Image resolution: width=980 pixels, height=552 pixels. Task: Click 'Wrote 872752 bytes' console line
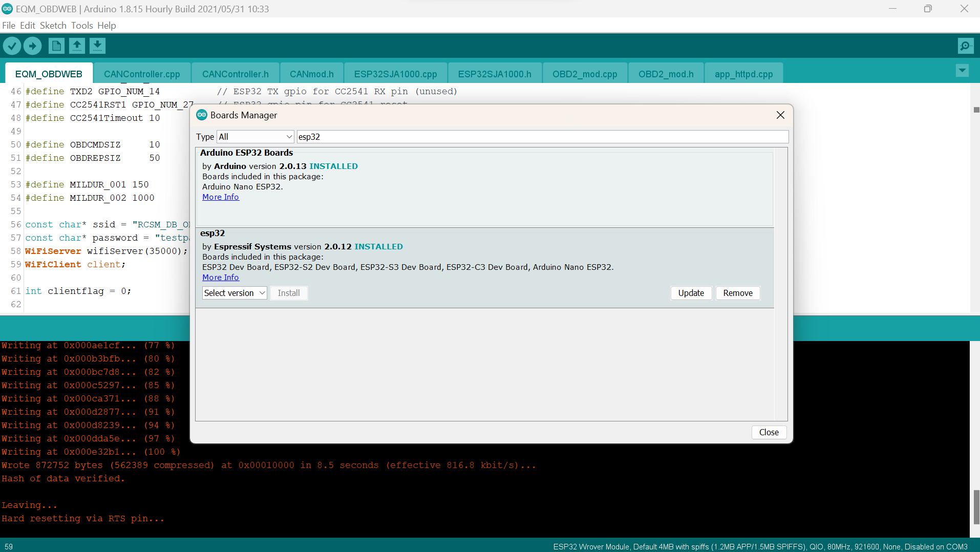(268, 465)
